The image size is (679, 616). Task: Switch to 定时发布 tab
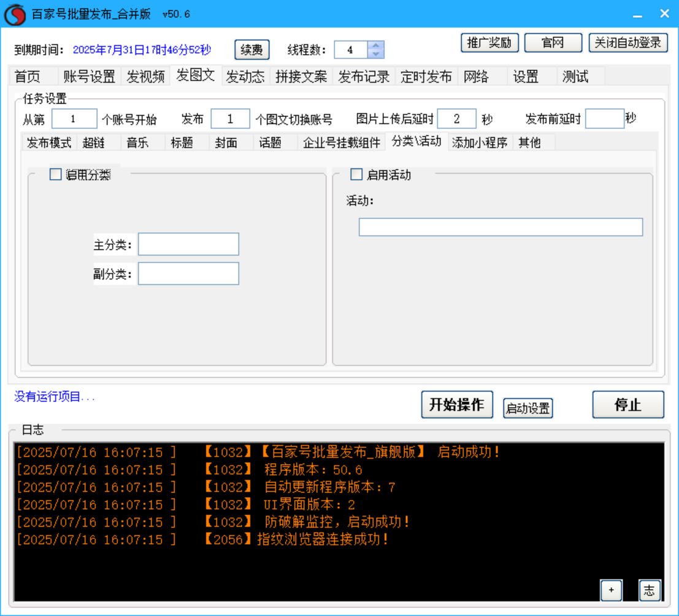[x=426, y=77]
